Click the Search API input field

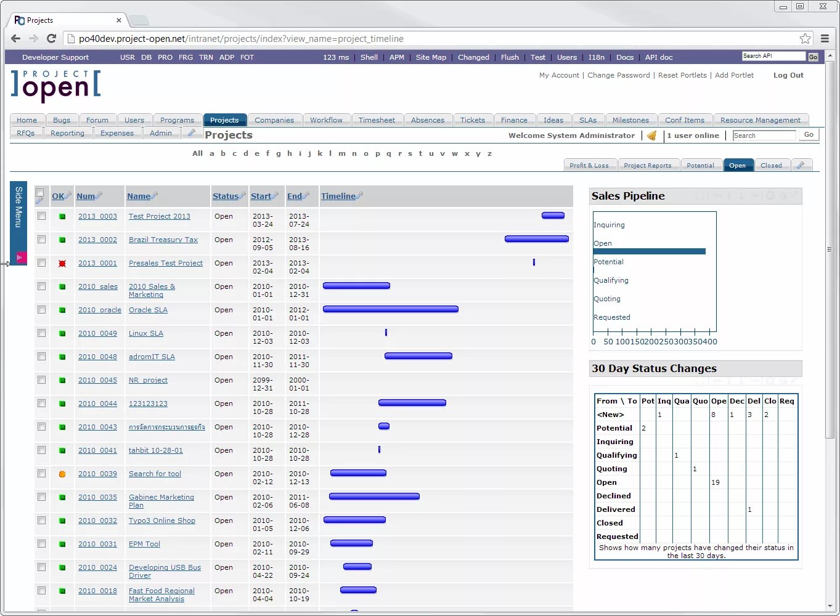(774, 56)
